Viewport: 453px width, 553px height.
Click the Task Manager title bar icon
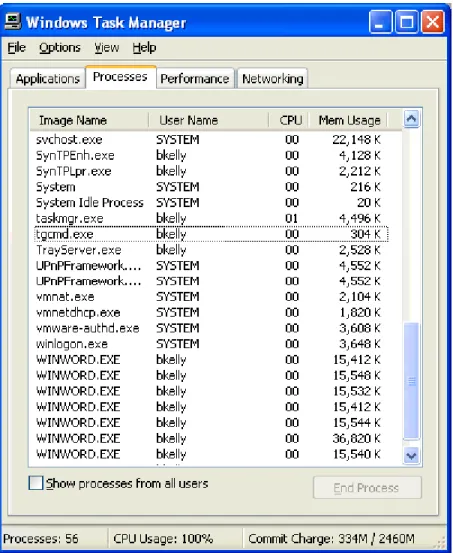click(x=13, y=22)
